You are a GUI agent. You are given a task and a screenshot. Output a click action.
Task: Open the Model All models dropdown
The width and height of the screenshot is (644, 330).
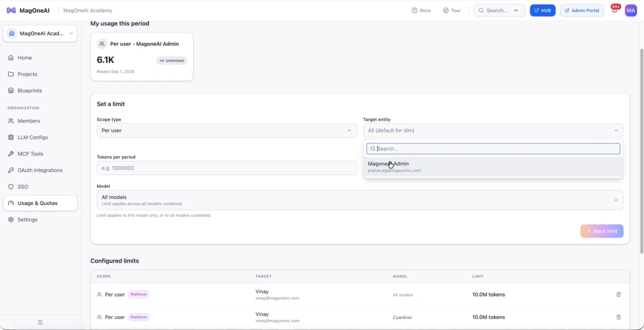360,200
